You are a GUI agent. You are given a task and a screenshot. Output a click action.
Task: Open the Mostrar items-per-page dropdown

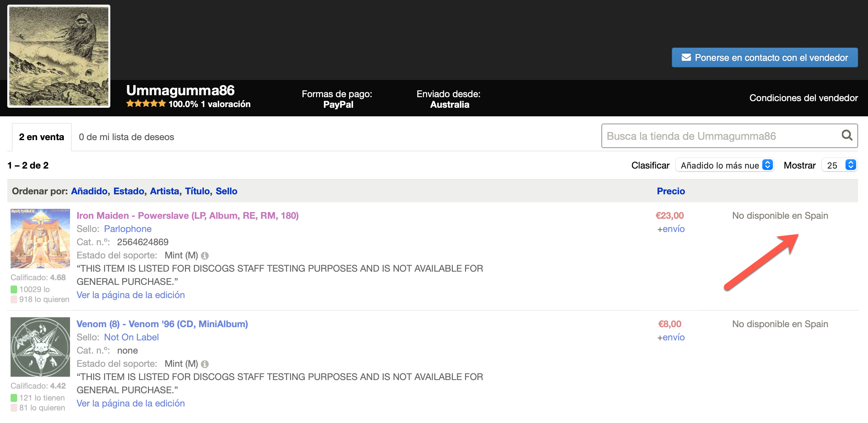(839, 165)
